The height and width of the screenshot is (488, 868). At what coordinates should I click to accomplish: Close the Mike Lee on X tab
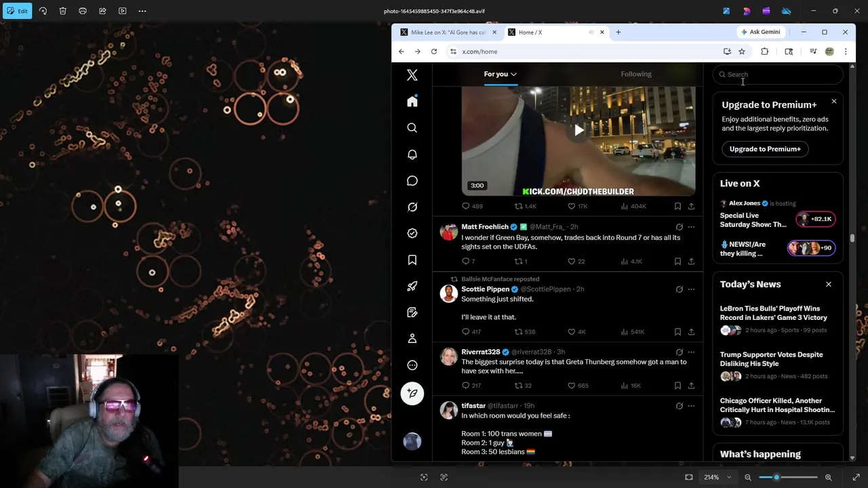click(494, 32)
